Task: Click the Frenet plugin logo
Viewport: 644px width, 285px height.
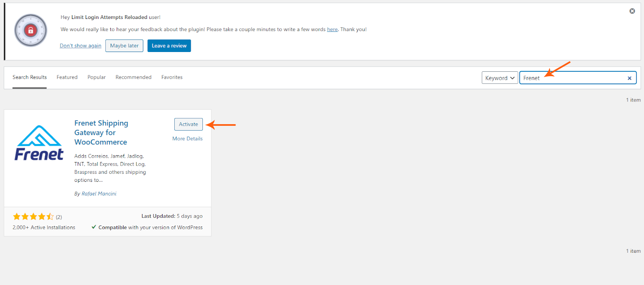Action: (x=39, y=143)
